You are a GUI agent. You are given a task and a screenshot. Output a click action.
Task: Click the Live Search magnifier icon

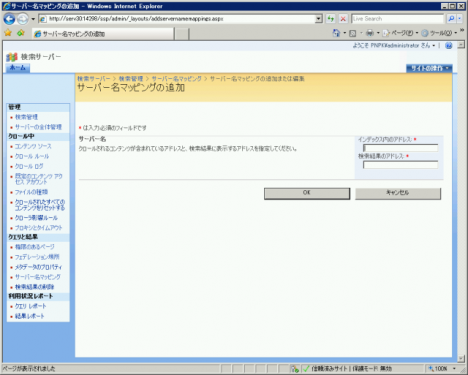(x=451, y=19)
